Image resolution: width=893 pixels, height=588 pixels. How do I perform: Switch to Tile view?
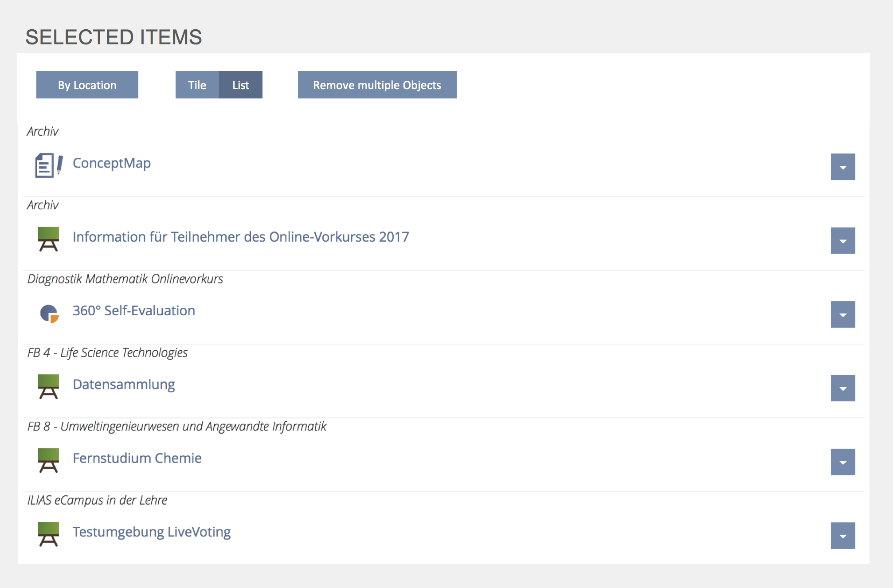tap(197, 85)
